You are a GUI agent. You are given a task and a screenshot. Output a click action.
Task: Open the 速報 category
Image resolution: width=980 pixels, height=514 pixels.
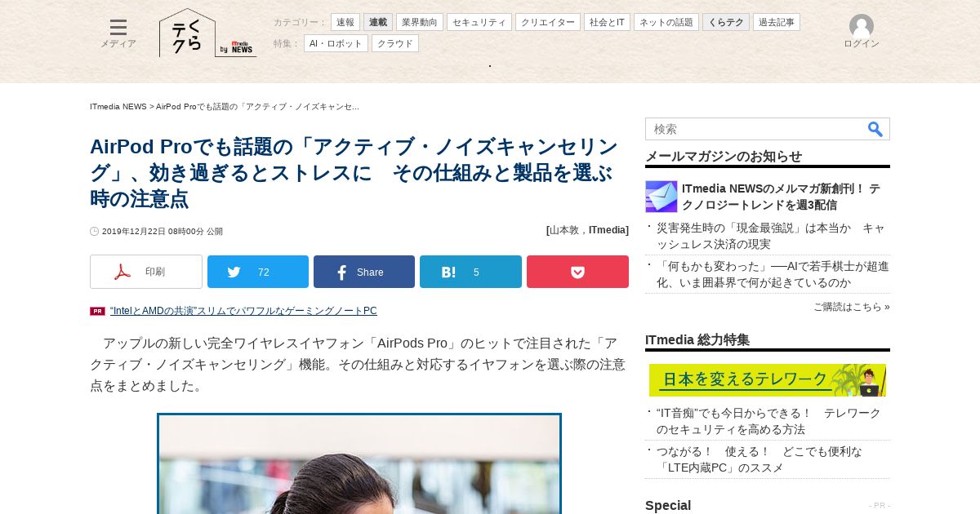(x=345, y=22)
